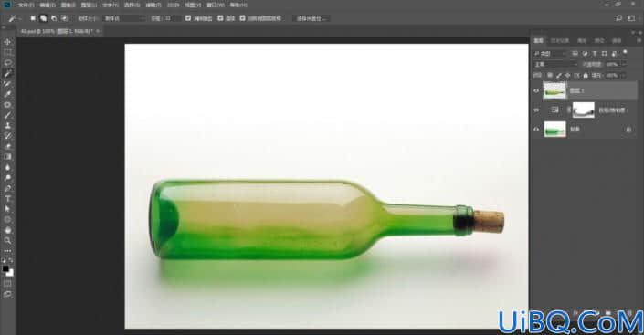Open layer Opacity value dropdown arrow
This screenshot has height=335, width=644.
(624, 65)
